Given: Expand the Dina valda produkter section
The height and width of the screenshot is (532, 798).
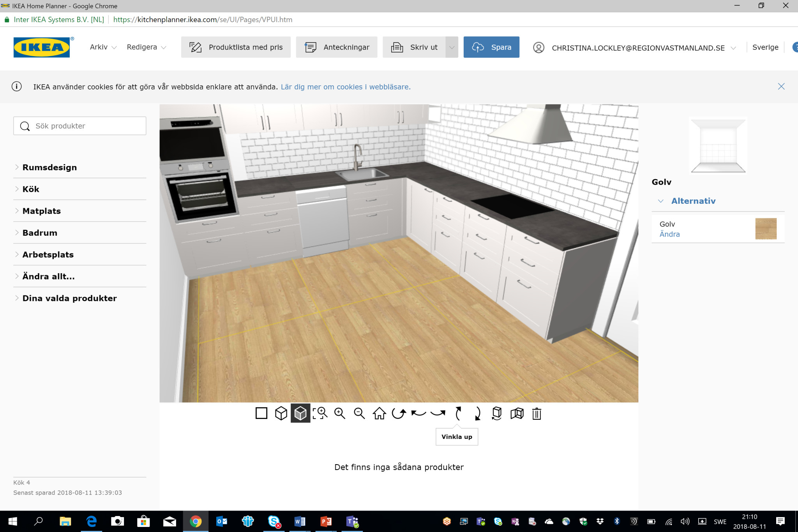Looking at the screenshot, I should tap(69, 298).
